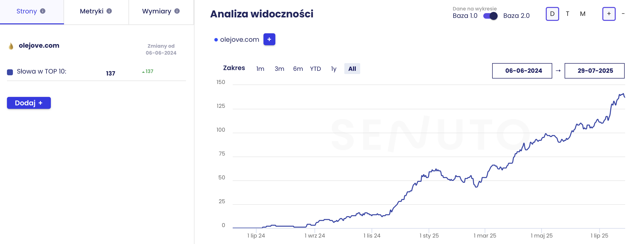This screenshot has height=244, width=644.
Task: Select the All time range filter
Action: 352,69
